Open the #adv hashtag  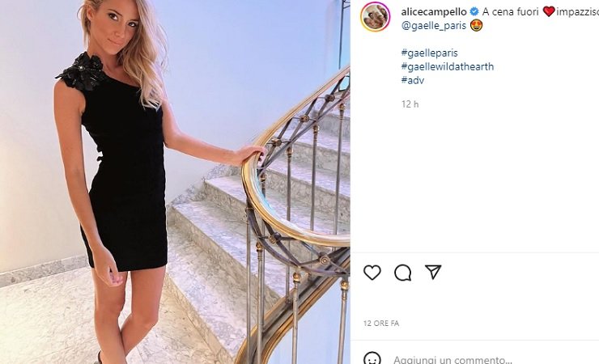tap(413, 80)
